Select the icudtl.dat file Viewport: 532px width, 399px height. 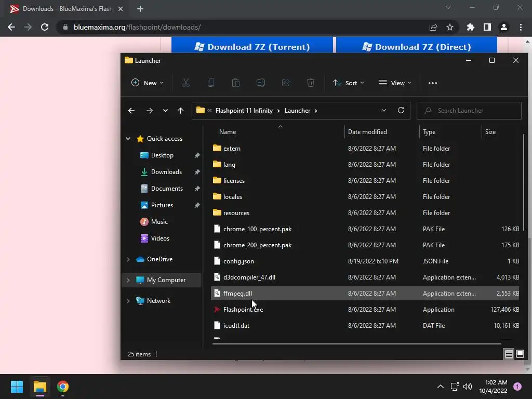coord(365,326)
